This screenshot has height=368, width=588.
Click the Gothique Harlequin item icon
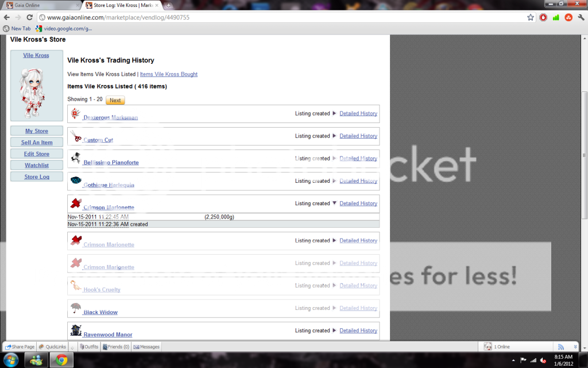(x=75, y=181)
